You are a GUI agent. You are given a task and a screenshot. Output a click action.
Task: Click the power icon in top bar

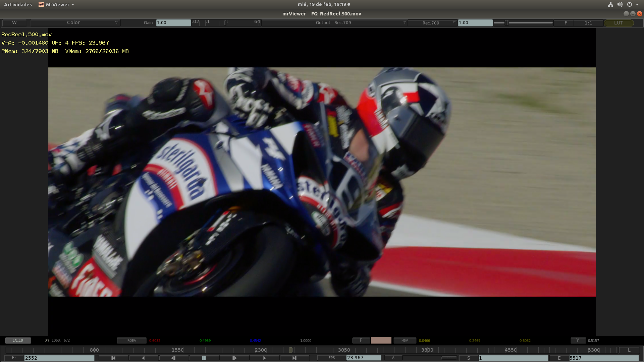tap(630, 4)
